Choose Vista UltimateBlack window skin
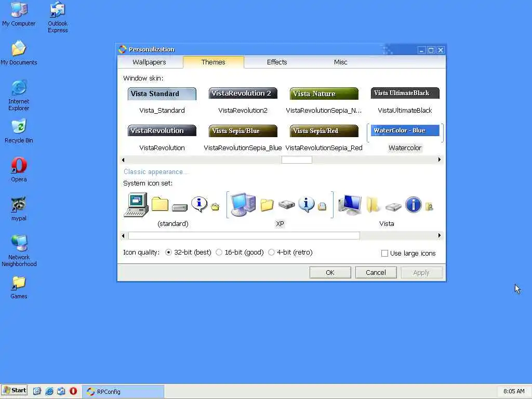Screen dimensions: 532x399 point(405,101)
